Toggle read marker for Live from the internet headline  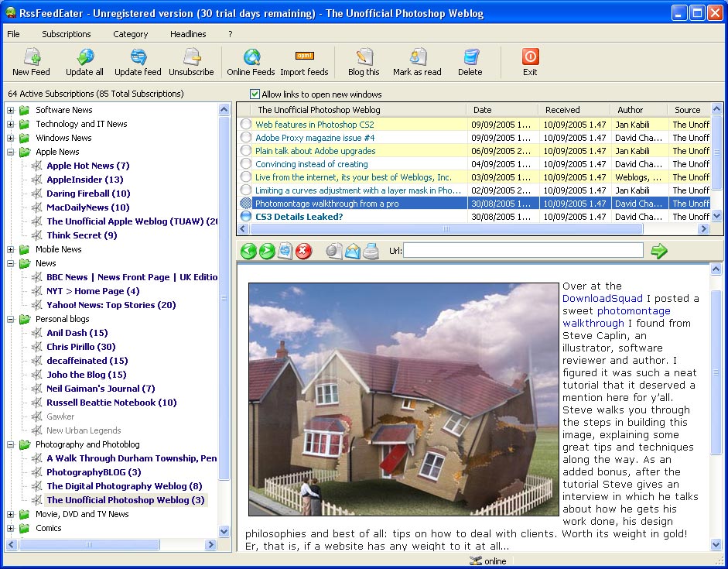click(245, 177)
